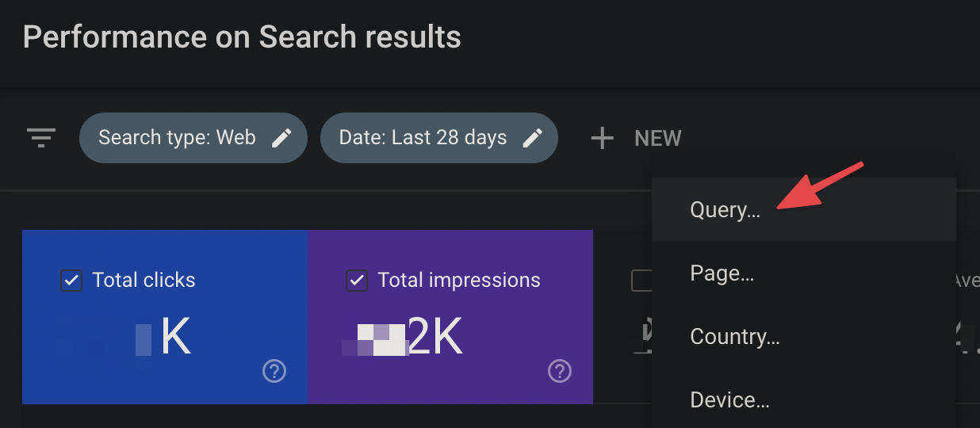The height and width of the screenshot is (428, 980).
Task: Click the plus icon beside NEW
Action: [603, 138]
